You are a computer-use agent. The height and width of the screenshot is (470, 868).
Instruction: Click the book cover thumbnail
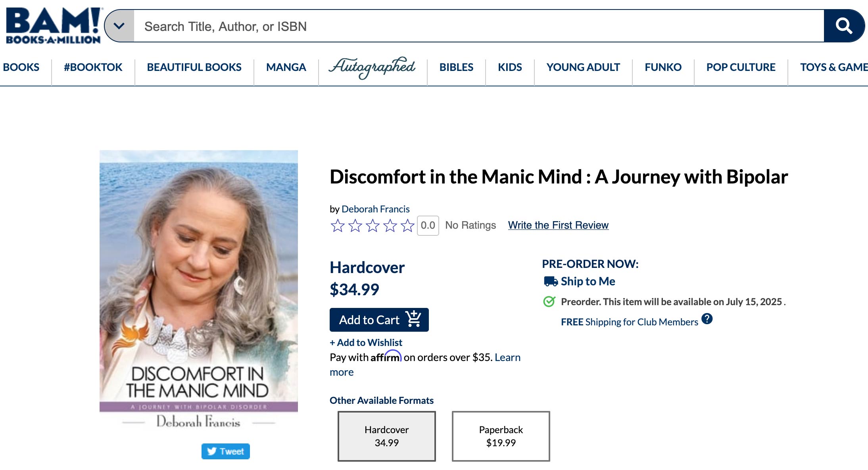click(x=198, y=289)
